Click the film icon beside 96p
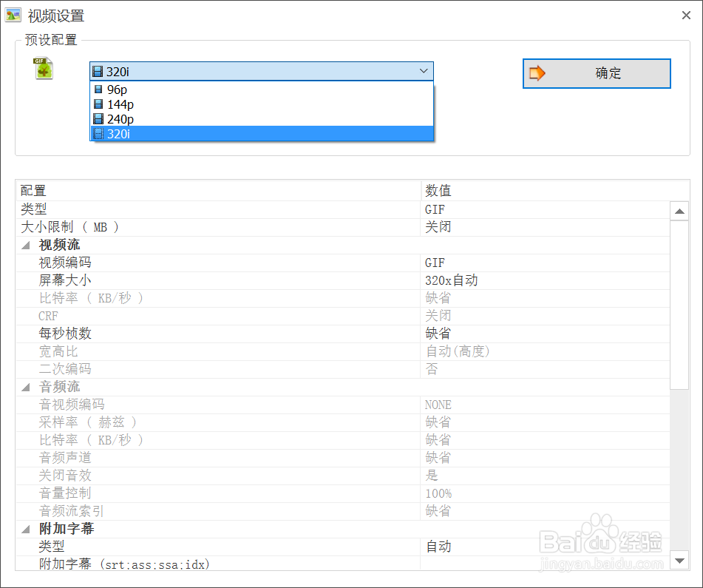Screen dimensions: 703x588 [x=98, y=89]
